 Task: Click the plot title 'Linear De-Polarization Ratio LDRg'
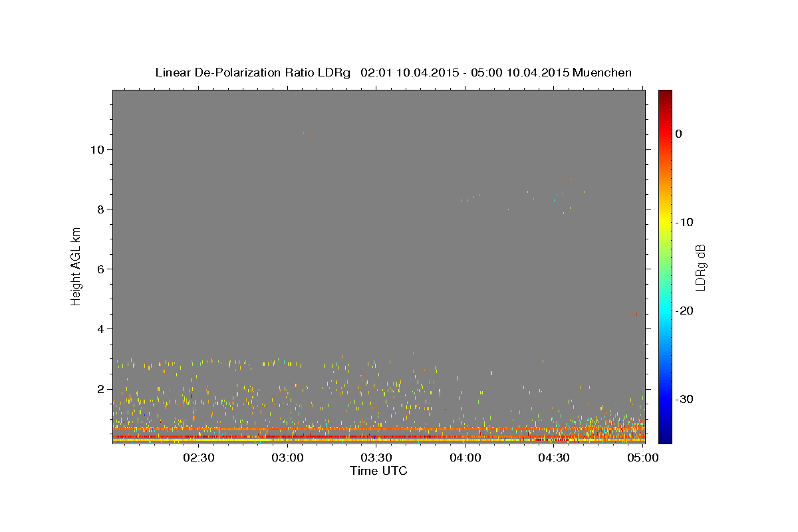253,72
